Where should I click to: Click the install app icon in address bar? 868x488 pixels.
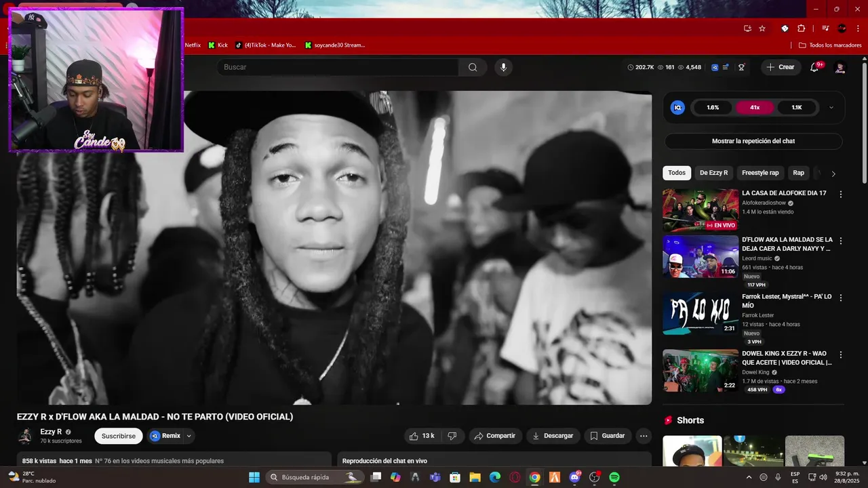pyautogui.click(x=747, y=28)
